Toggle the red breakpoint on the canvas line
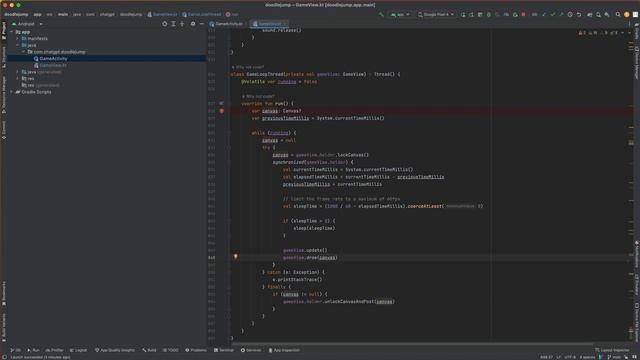This screenshot has width=640, height=360. pos(222,111)
